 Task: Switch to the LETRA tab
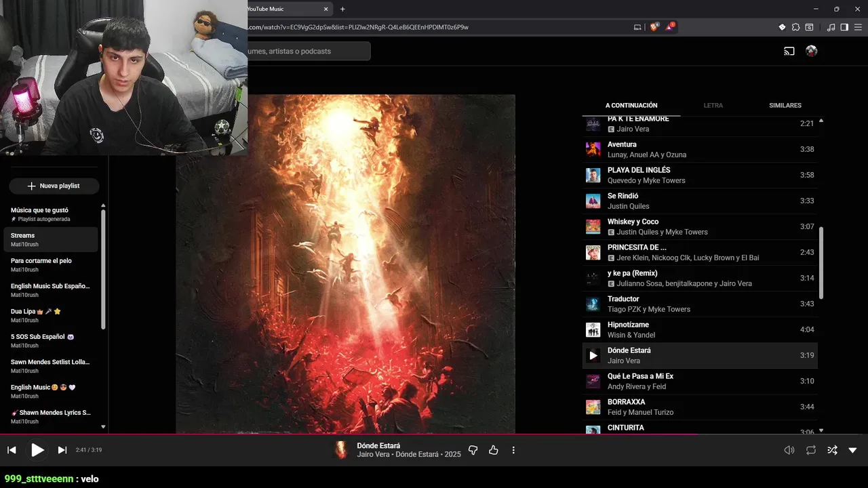click(713, 105)
